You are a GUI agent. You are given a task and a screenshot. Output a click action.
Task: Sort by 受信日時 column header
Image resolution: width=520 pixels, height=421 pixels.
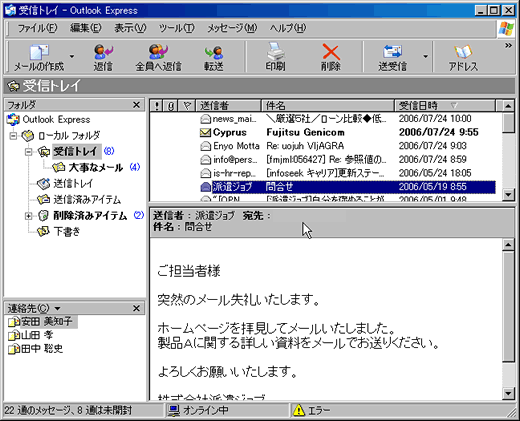pos(445,106)
